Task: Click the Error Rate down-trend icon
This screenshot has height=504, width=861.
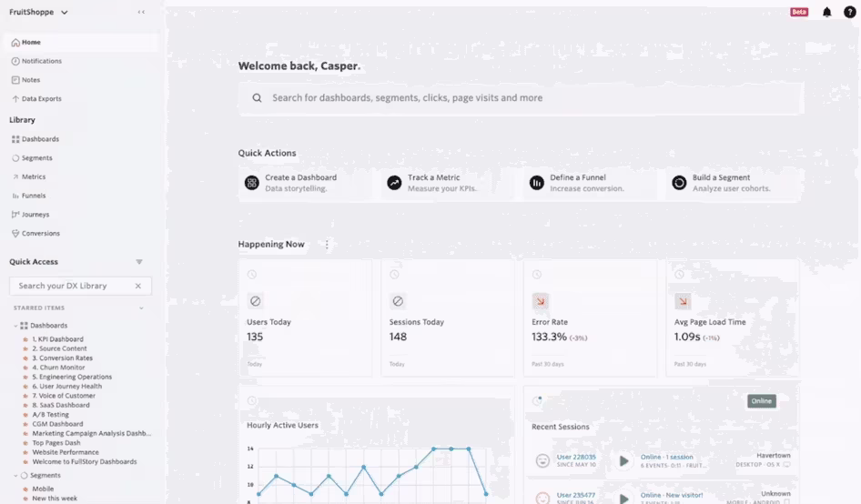Action: coord(541,301)
